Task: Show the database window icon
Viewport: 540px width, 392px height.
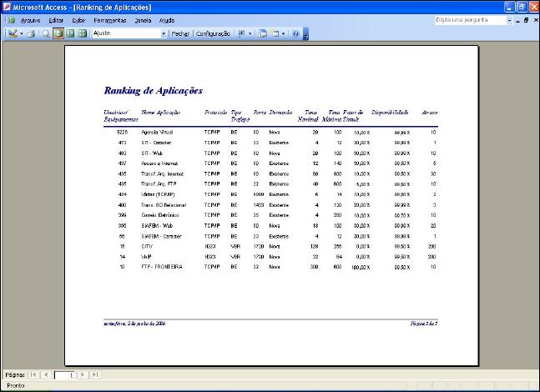Action: click(263, 33)
